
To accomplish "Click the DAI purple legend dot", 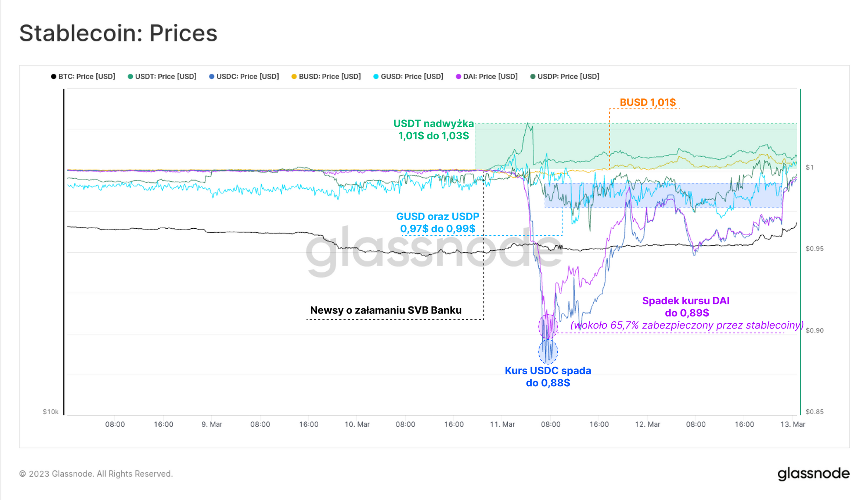I will pyautogui.click(x=458, y=76).
